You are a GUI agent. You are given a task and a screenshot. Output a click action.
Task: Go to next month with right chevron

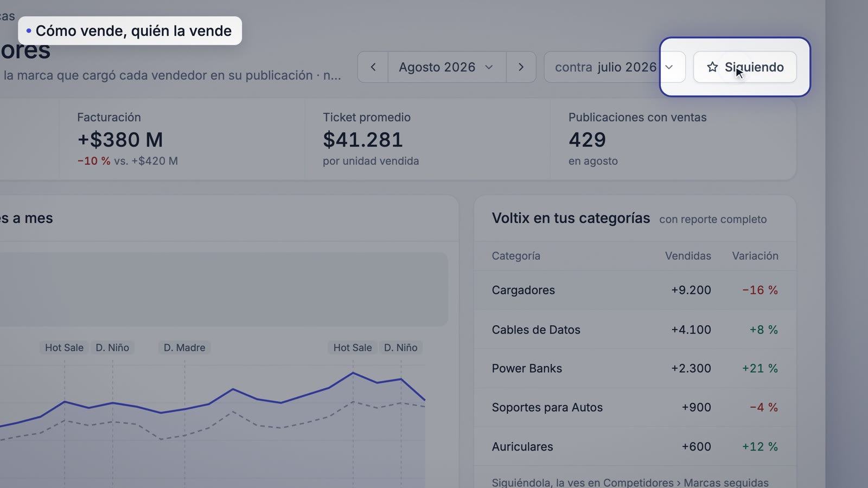pyautogui.click(x=521, y=67)
